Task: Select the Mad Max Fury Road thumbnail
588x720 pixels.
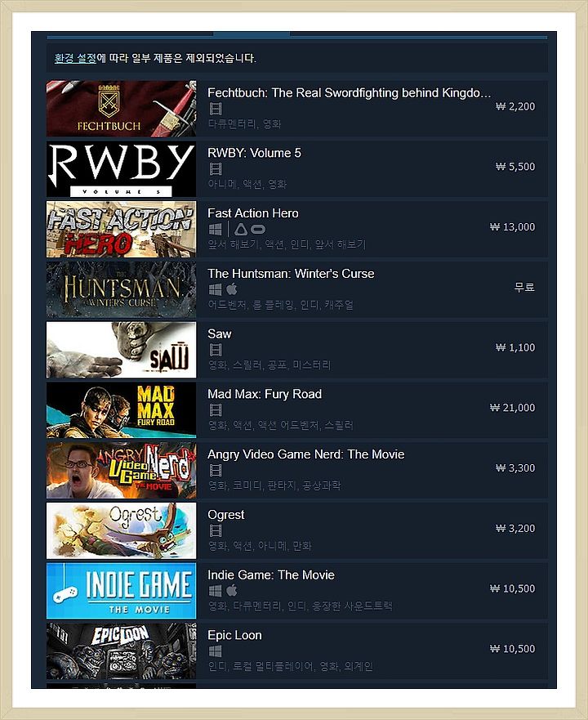Action: (x=121, y=410)
